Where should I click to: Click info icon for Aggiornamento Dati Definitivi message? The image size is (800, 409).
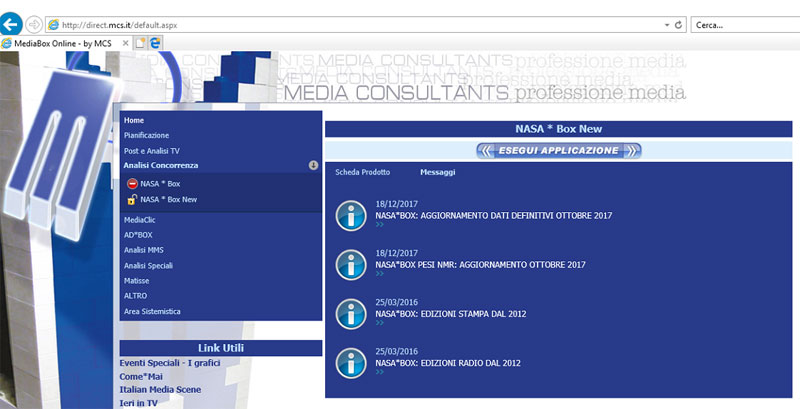click(349, 215)
